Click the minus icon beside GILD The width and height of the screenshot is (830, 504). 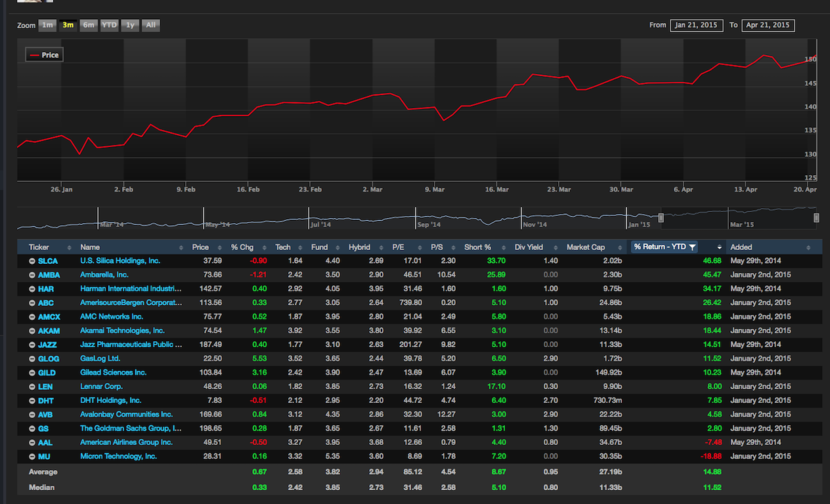click(x=32, y=373)
